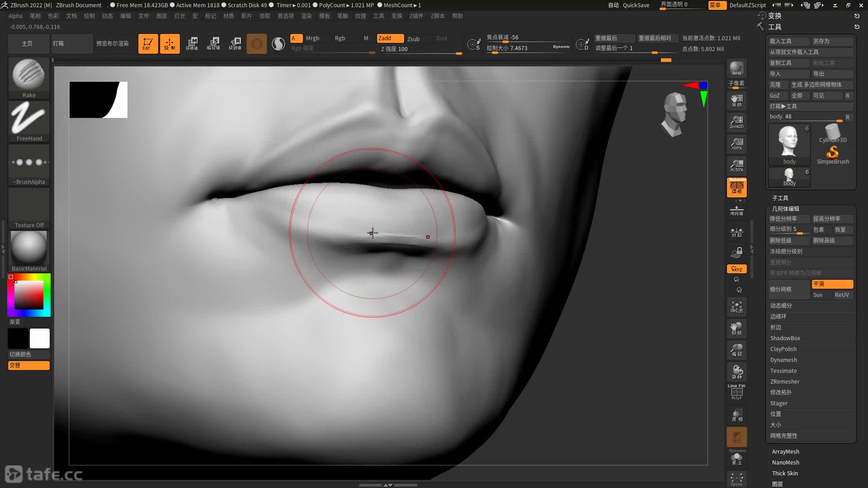Click the 100% actual size icon

pos(736,144)
